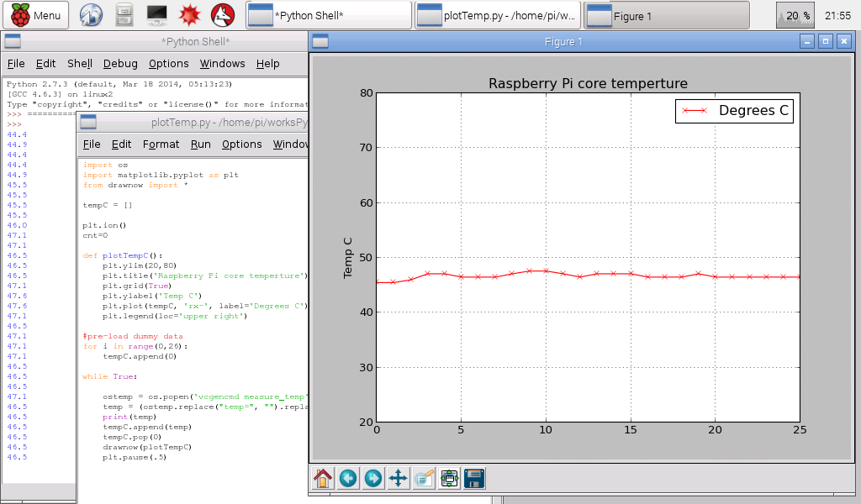Open Edit menu in plotTemp.py editor

tap(121, 144)
